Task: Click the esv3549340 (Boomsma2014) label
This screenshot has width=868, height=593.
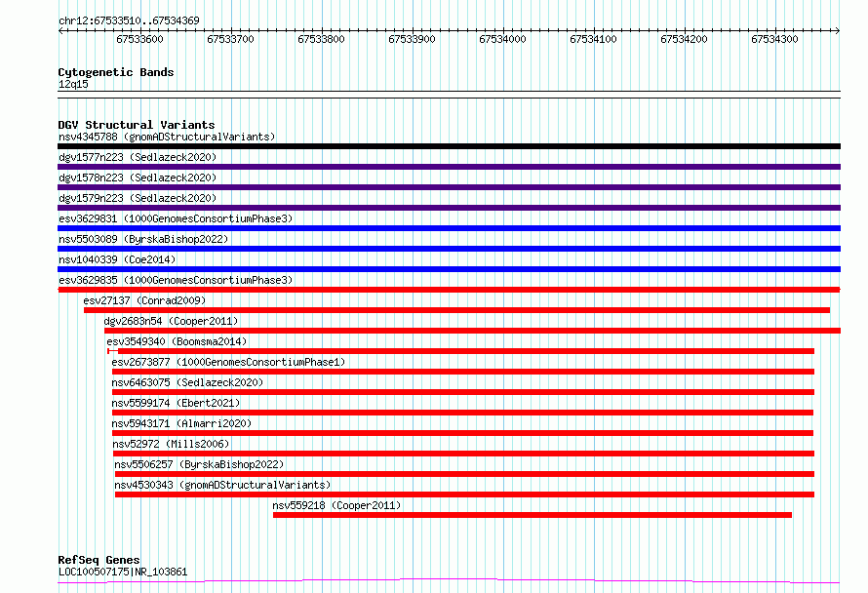Action: pos(177,341)
